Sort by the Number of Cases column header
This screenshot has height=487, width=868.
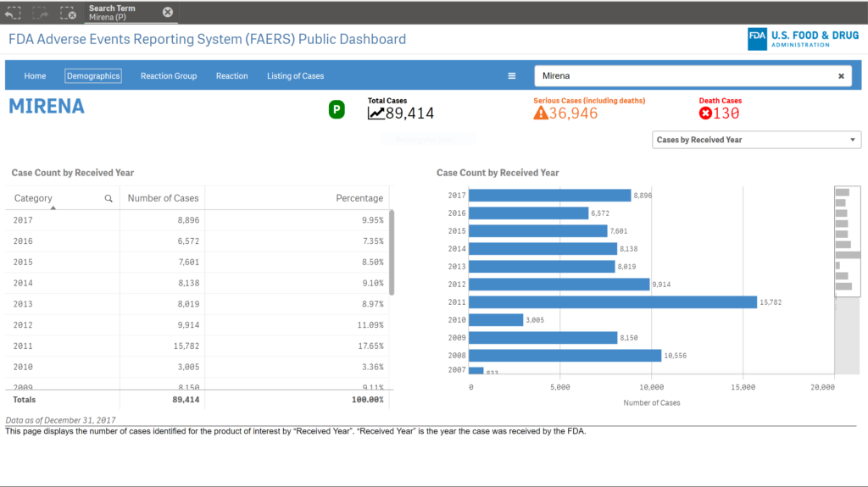point(163,198)
